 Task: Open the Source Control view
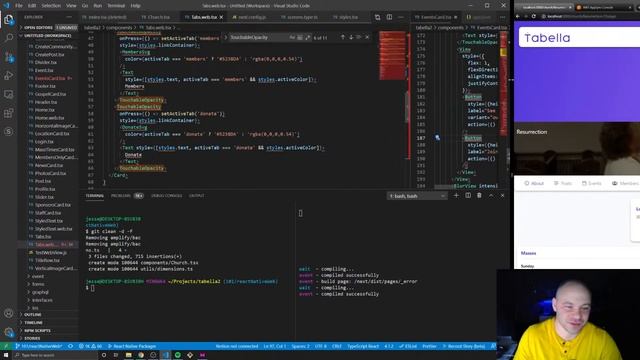[x=9, y=57]
